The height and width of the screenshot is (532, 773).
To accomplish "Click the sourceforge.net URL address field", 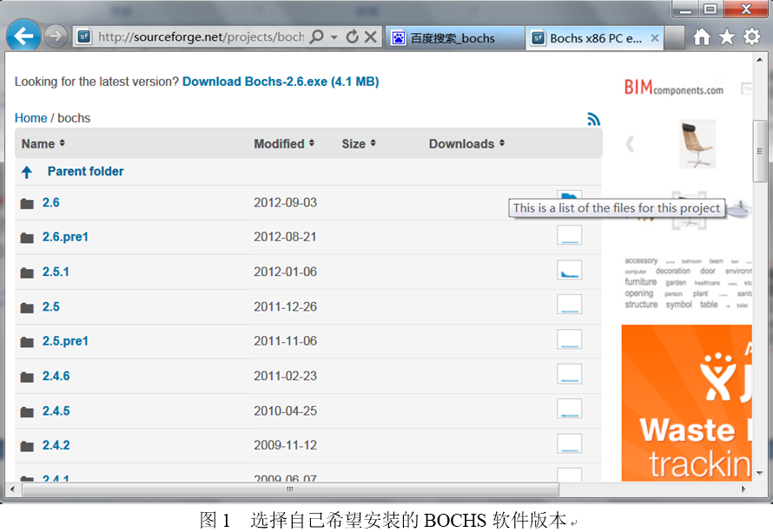I will click(201, 37).
